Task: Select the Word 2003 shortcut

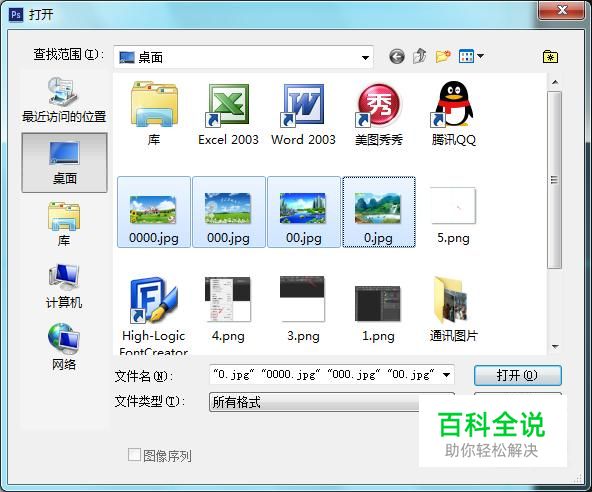Action: click(x=303, y=114)
